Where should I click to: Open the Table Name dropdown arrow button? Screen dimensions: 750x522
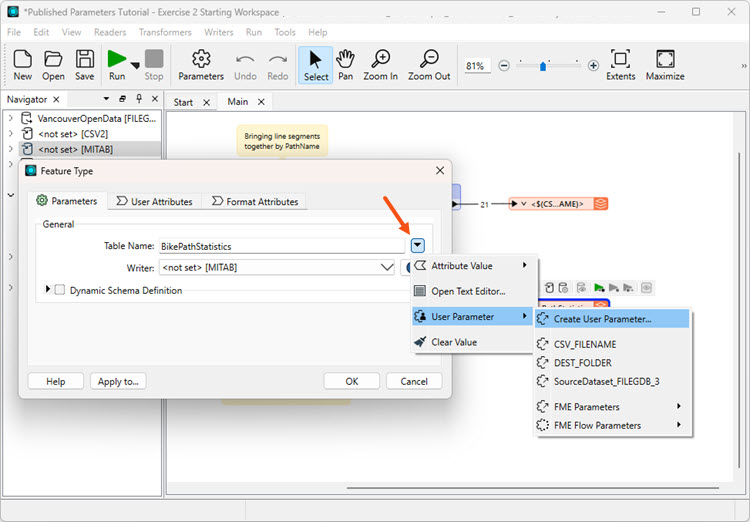pyautogui.click(x=418, y=245)
